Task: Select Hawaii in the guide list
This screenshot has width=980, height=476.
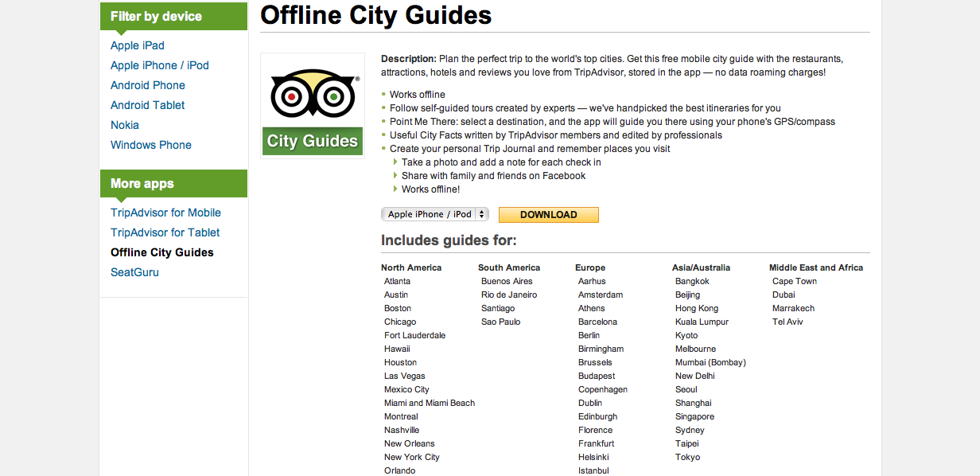Action: 397,349
